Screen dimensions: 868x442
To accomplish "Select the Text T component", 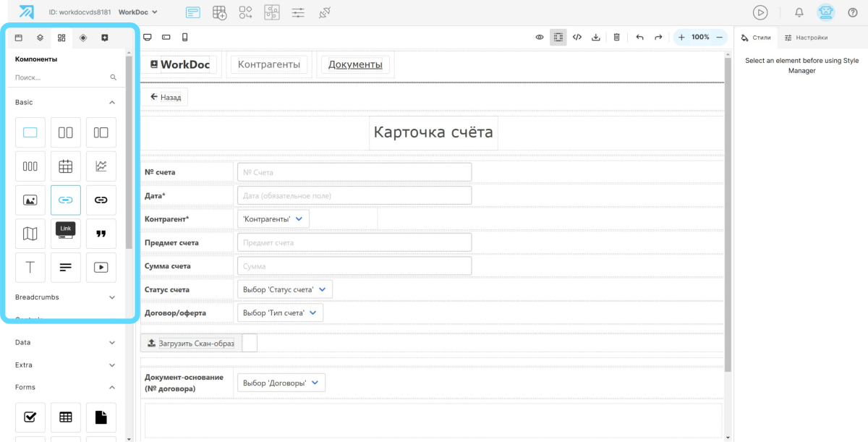I will coord(30,268).
